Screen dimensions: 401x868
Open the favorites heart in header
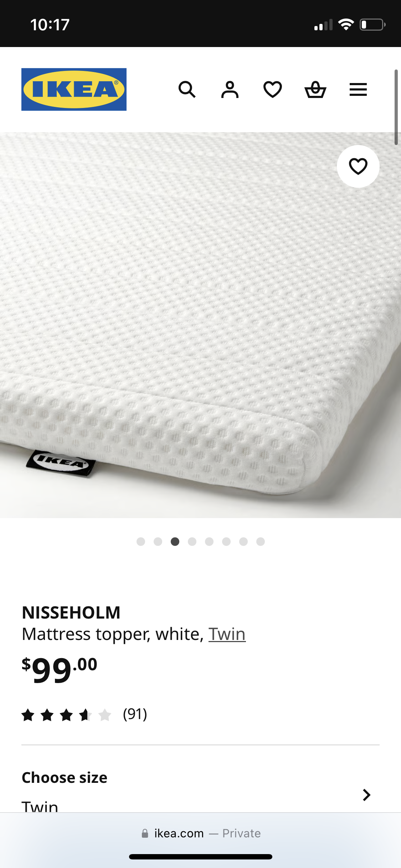[x=273, y=89]
